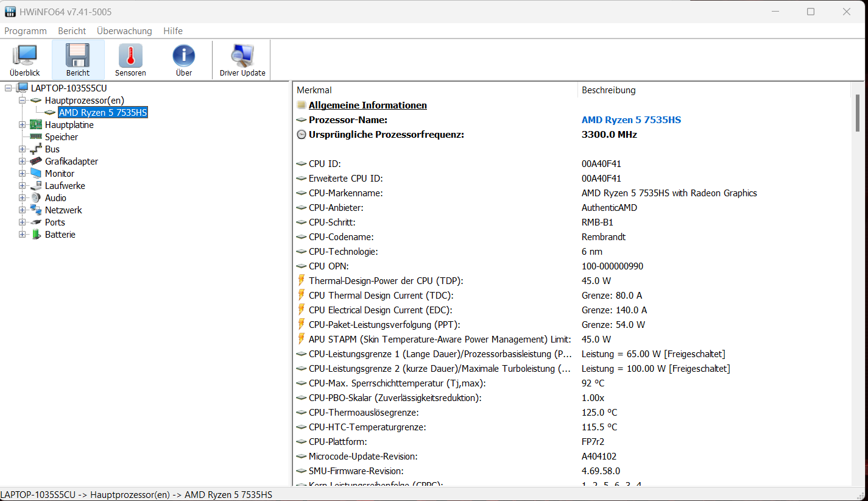Select the Speicher tree item label
Image resolution: width=868 pixels, height=501 pixels.
[x=62, y=137]
